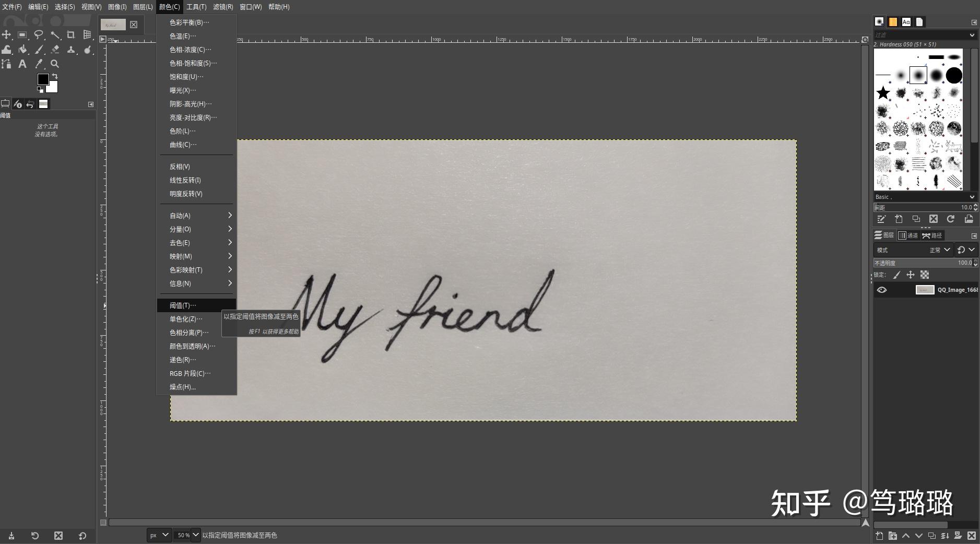Toggle lock alpha channel checkerboard
Screen dimensions: 980x544
(925, 275)
